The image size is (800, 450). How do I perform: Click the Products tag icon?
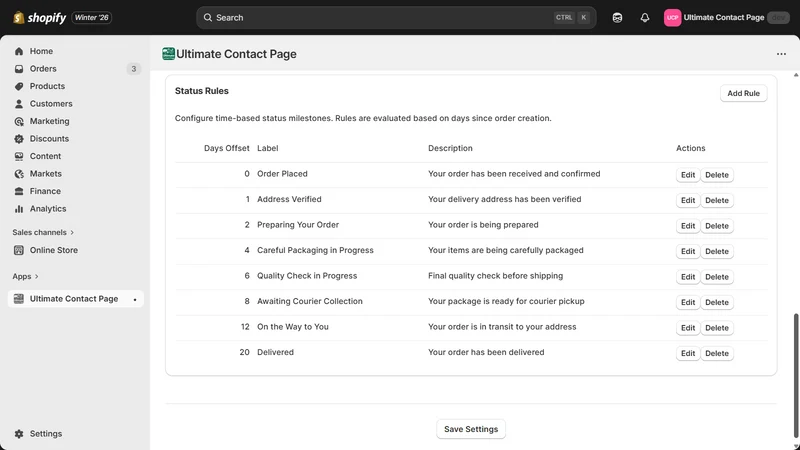tap(19, 86)
